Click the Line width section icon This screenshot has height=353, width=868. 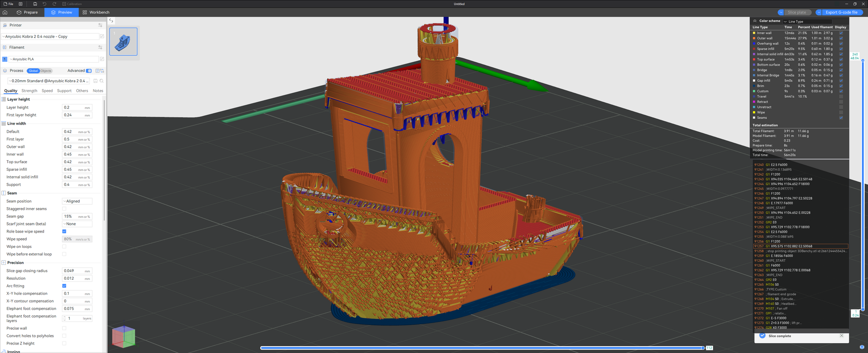[x=4, y=124]
